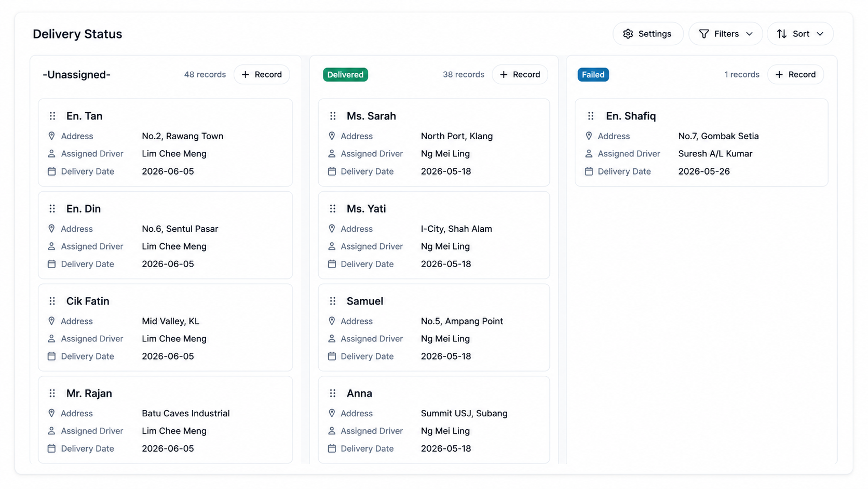This screenshot has width=868, height=489.
Task: Click the -Unassigned- column heading
Action: click(x=77, y=75)
